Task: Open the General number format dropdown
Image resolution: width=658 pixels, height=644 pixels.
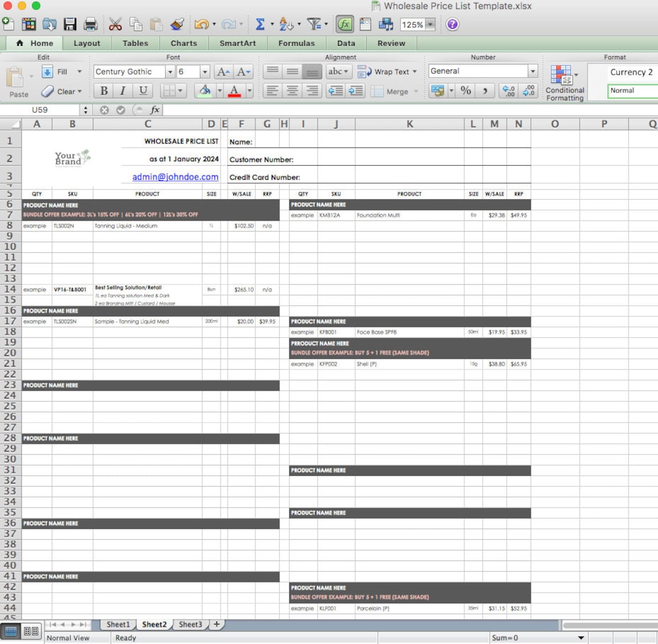Action: click(532, 71)
